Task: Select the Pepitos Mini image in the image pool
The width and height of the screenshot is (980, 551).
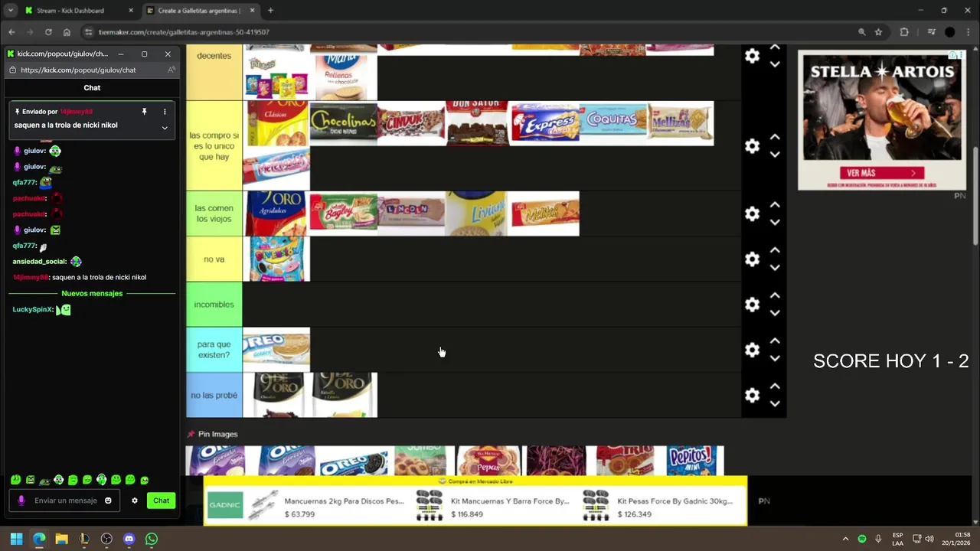Action: tap(691, 461)
